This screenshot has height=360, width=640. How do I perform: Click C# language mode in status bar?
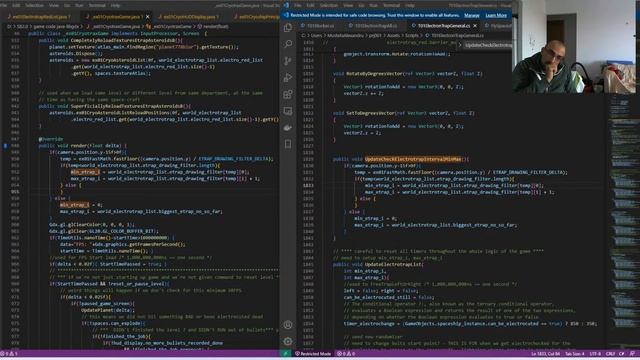[x=622, y=353]
